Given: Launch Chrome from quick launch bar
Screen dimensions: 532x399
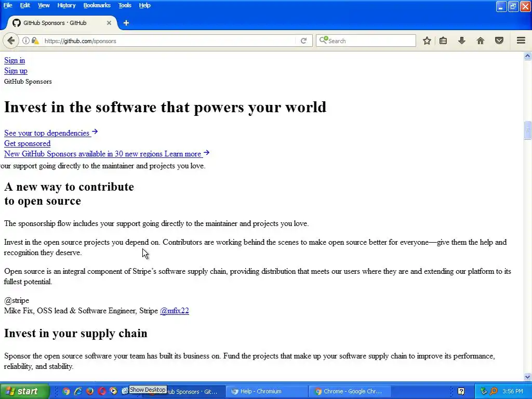Looking at the screenshot, I should [66, 391].
